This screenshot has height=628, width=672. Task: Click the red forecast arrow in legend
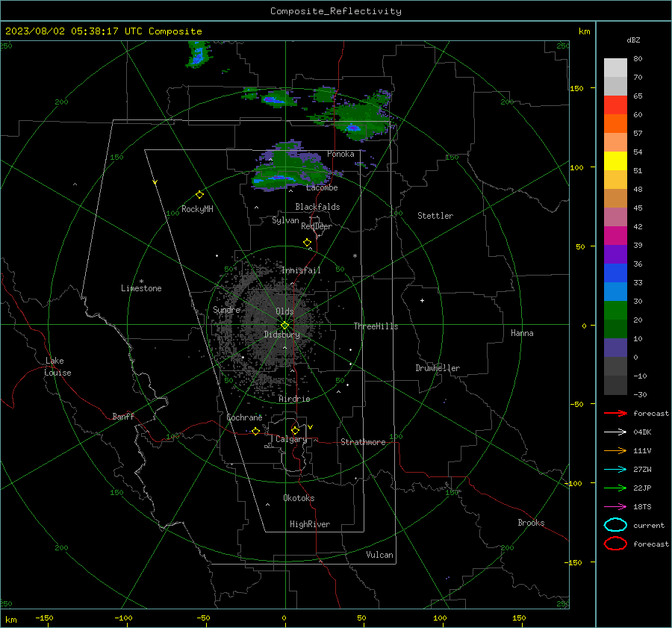tap(615, 413)
